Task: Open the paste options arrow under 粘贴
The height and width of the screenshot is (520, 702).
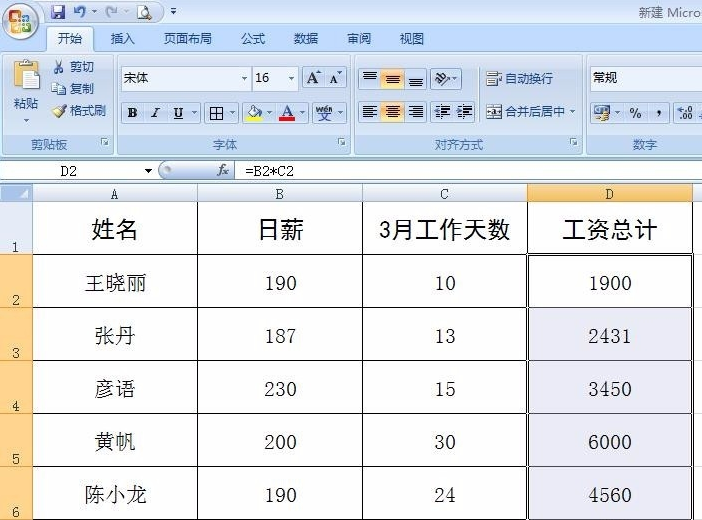Action: 26,120
